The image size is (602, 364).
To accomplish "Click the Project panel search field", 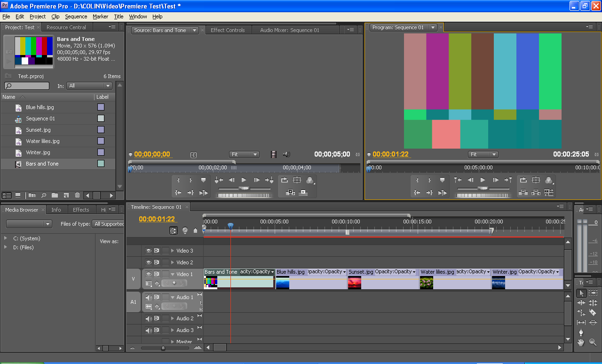I will pyautogui.click(x=27, y=86).
